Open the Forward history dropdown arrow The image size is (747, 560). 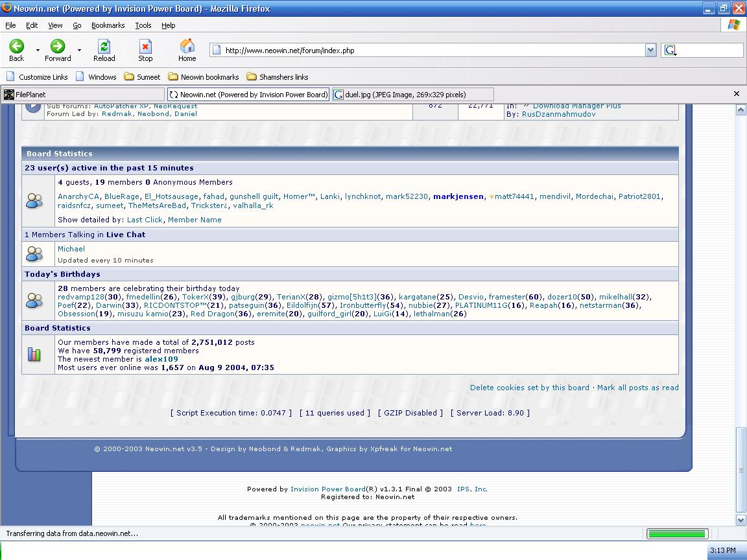[x=79, y=50]
